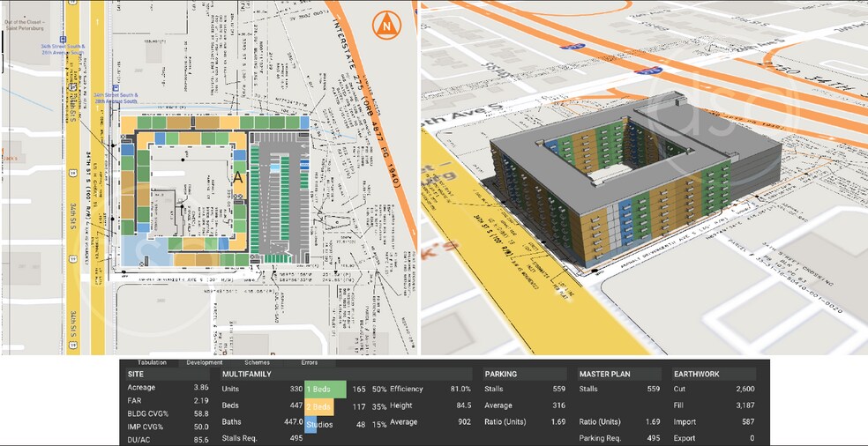Switch to the Development tab

[x=204, y=362]
